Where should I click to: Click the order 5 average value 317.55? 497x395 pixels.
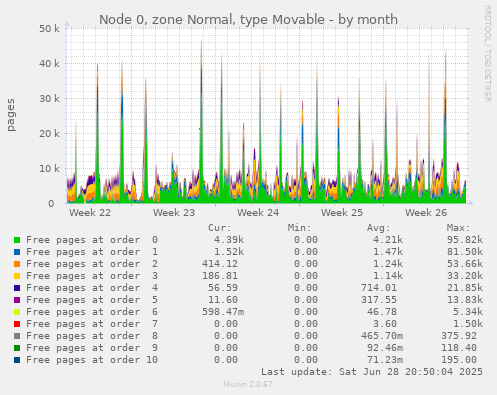379,300
